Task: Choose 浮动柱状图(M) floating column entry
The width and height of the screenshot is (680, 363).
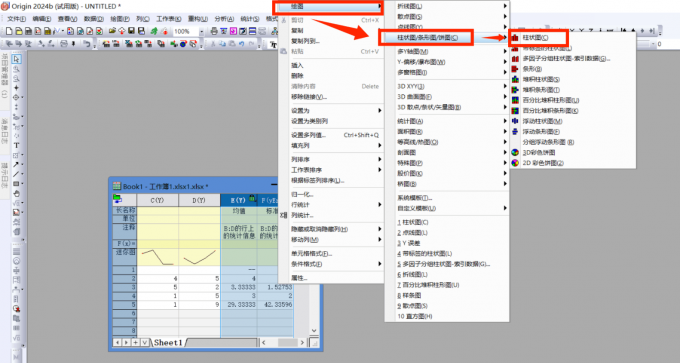Action: pos(543,121)
